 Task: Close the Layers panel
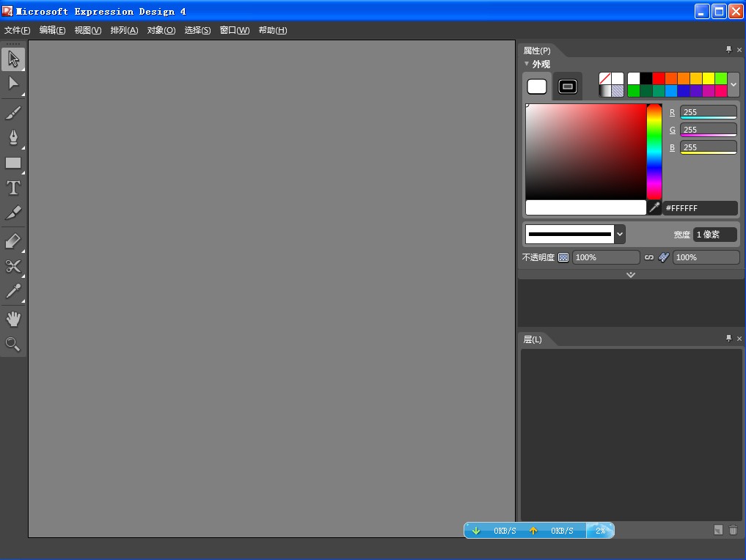pos(739,339)
